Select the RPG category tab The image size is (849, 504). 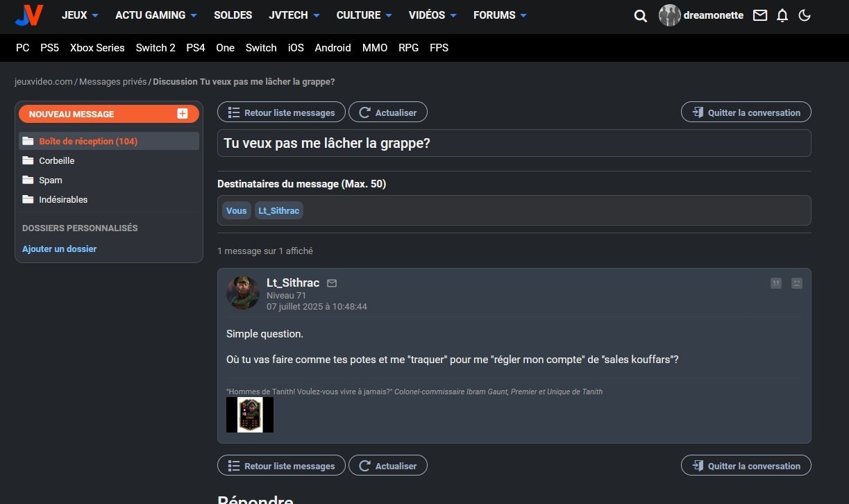(408, 48)
